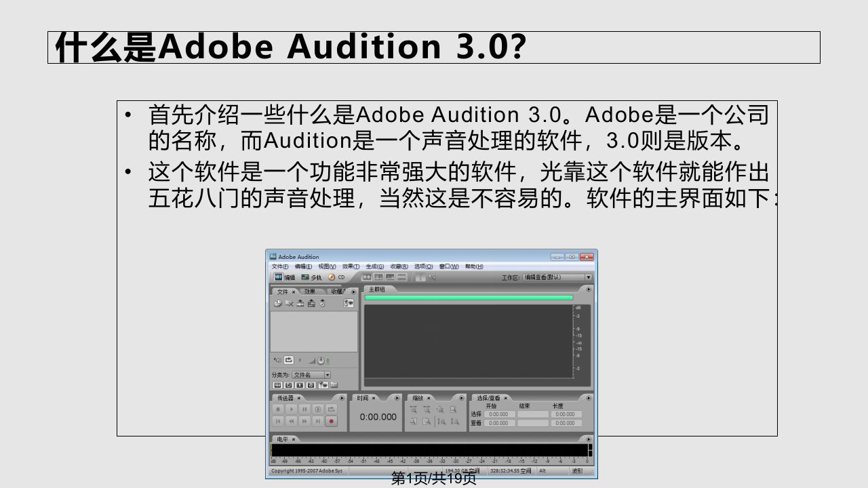
Task: Toggle Show Markers button in Files panel
Action: (x=323, y=385)
